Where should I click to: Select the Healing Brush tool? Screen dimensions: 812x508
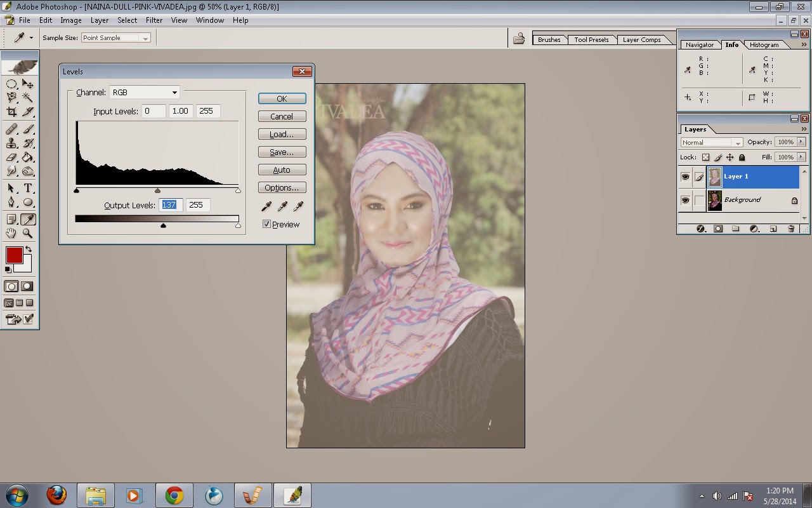pos(10,129)
